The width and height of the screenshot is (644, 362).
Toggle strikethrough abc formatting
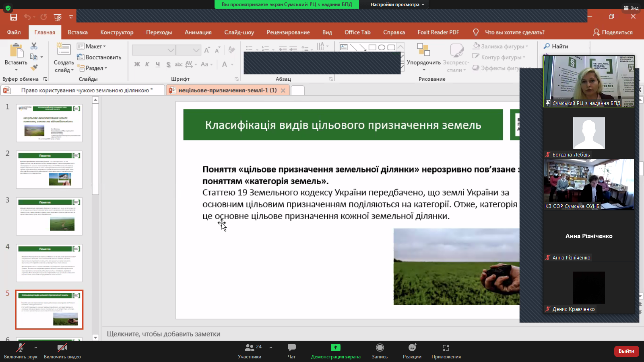pos(179,64)
